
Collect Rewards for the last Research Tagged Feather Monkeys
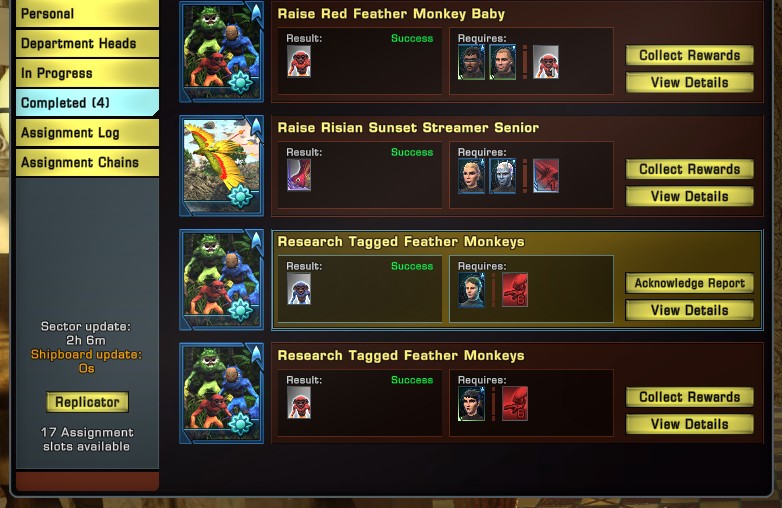pyautogui.click(x=689, y=397)
